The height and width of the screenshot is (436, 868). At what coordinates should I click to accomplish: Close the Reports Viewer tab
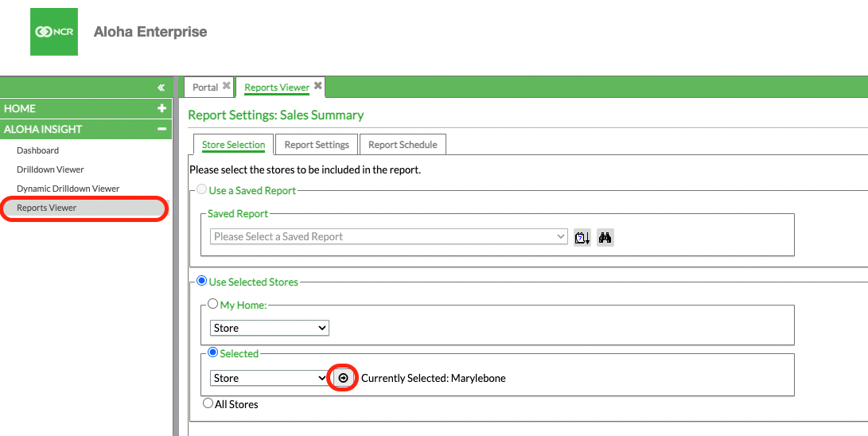click(317, 86)
